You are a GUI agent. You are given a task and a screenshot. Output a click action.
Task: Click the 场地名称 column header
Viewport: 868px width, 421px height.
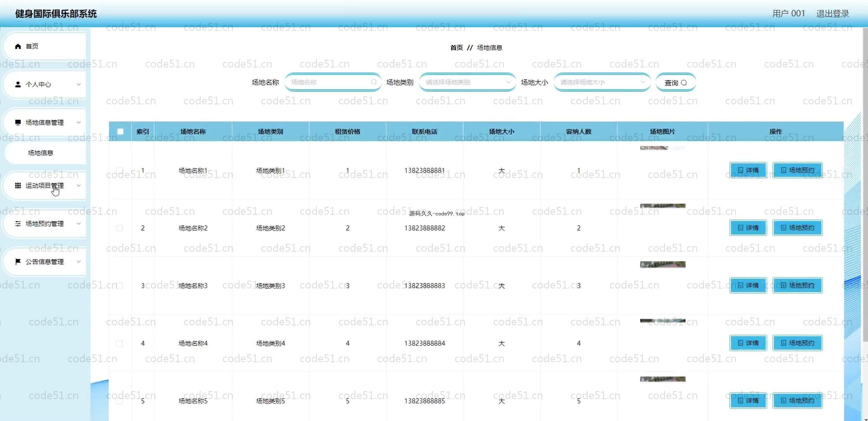(x=193, y=132)
